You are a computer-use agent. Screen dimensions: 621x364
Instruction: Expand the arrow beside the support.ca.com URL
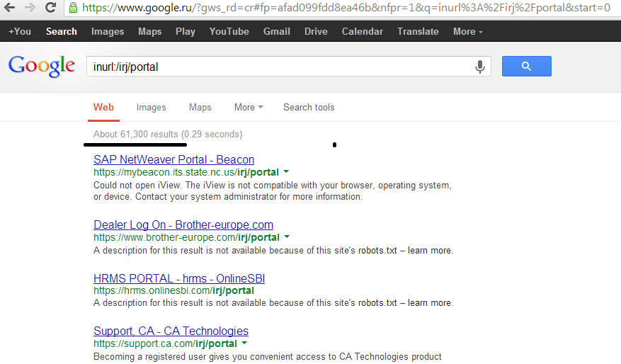(244, 343)
